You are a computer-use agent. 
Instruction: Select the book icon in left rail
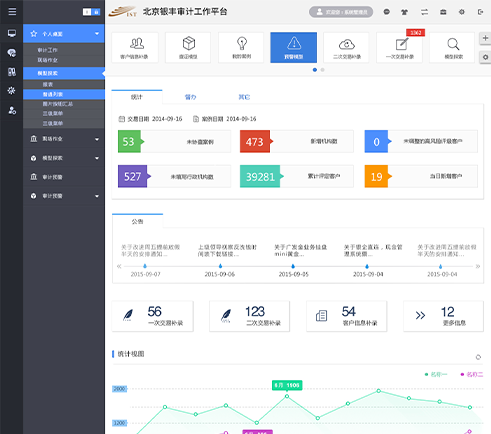[x=12, y=72]
